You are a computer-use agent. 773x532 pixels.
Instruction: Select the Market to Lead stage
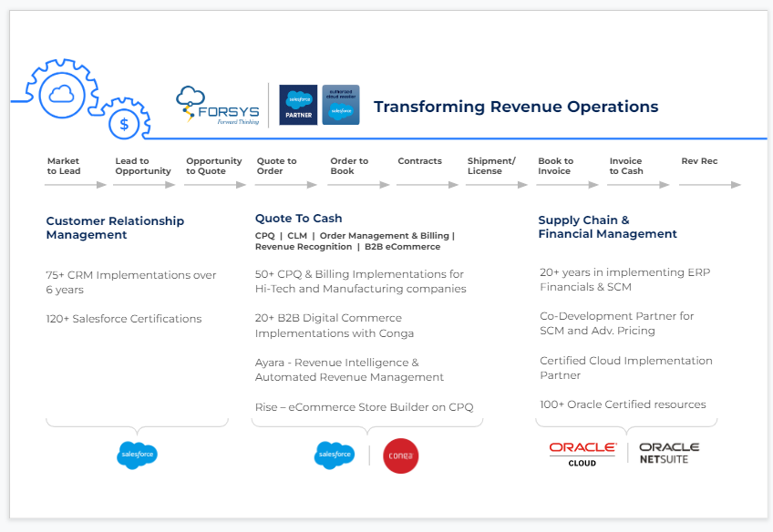pos(64,166)
